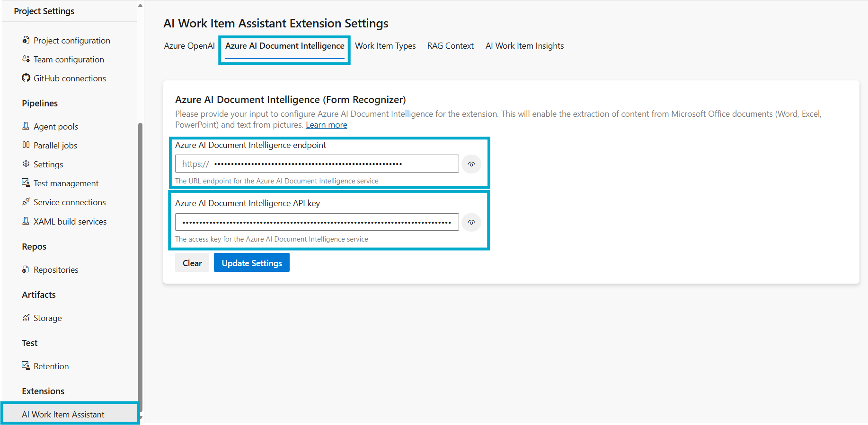Screen dimensions: 868x425
Task: Open Artifacts Storage settings
Action: 48,318
